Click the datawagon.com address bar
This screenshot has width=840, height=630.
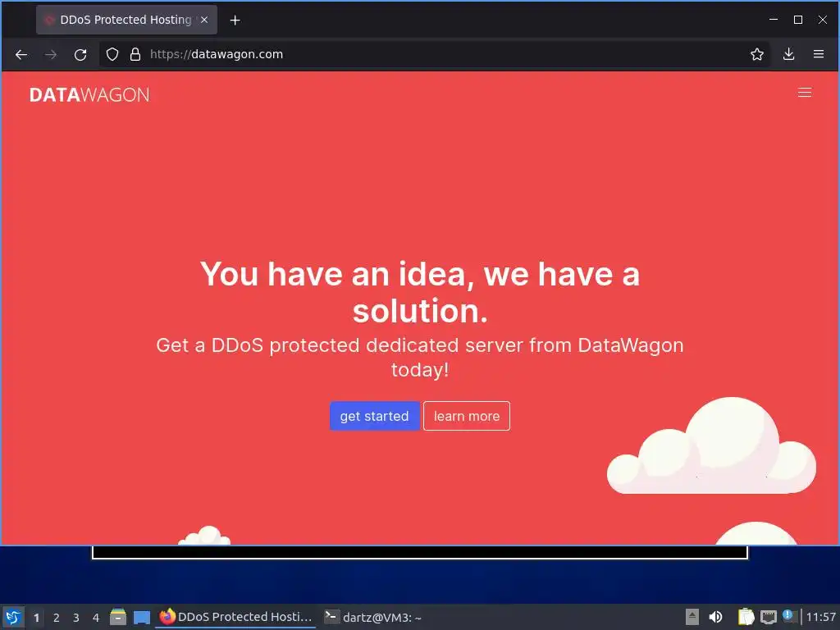click(x=434, y=54)
